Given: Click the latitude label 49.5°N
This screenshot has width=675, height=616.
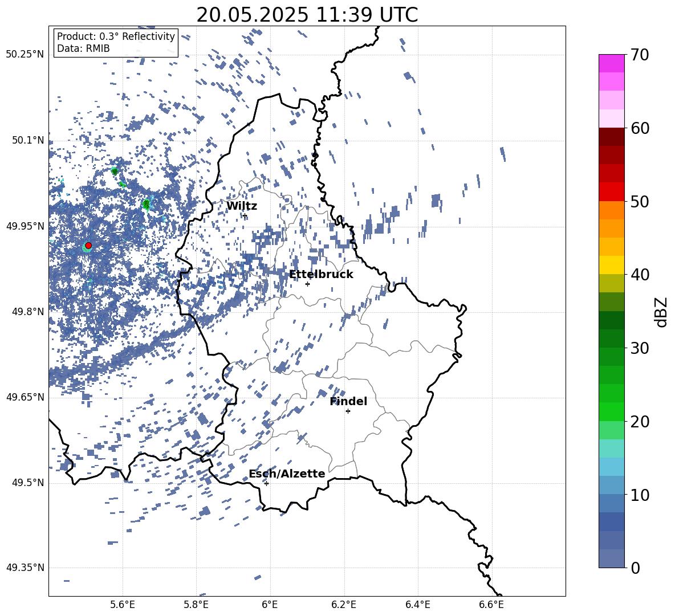Looking at the screenshot, I should (27, 482).
